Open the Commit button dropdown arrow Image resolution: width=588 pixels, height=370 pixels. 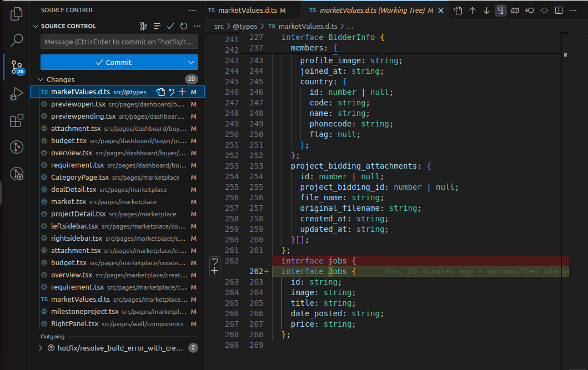191,62
